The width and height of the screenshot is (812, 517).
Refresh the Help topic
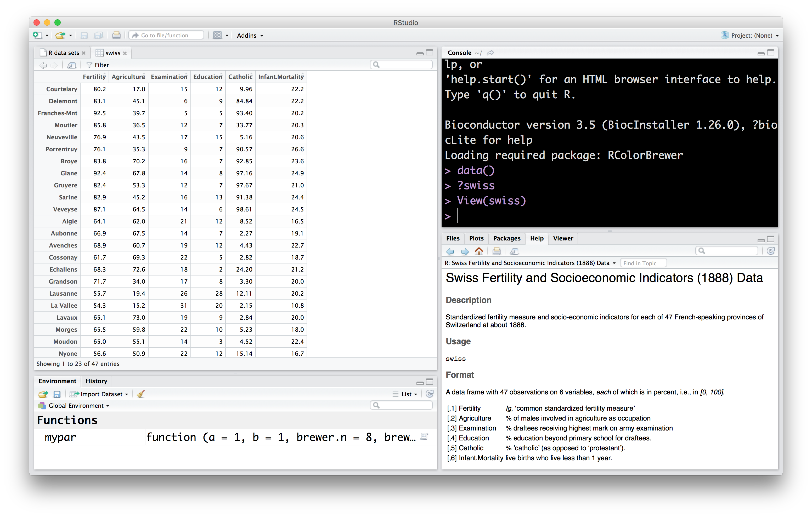[x=771, y=251]
